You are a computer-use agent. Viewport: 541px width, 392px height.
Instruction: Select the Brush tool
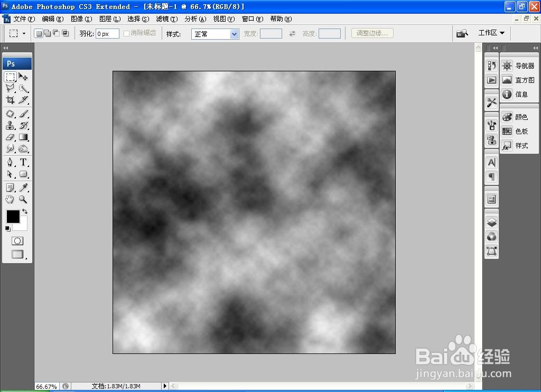point(23,114)
